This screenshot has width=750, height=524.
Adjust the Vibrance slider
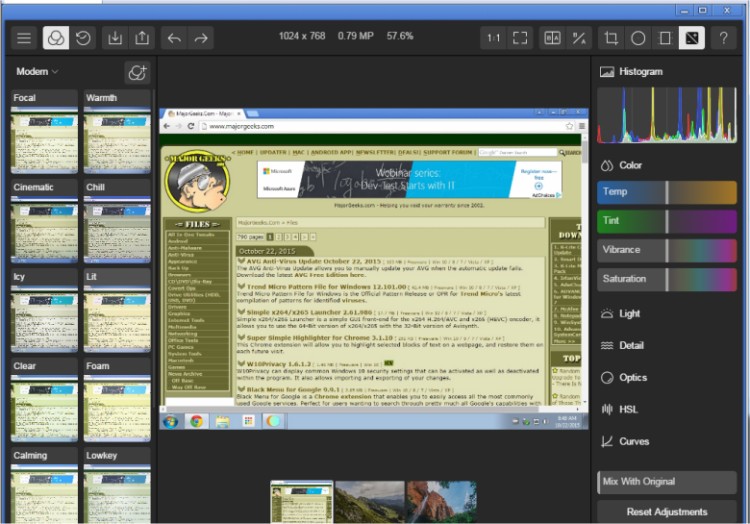[x=667, y=251]
